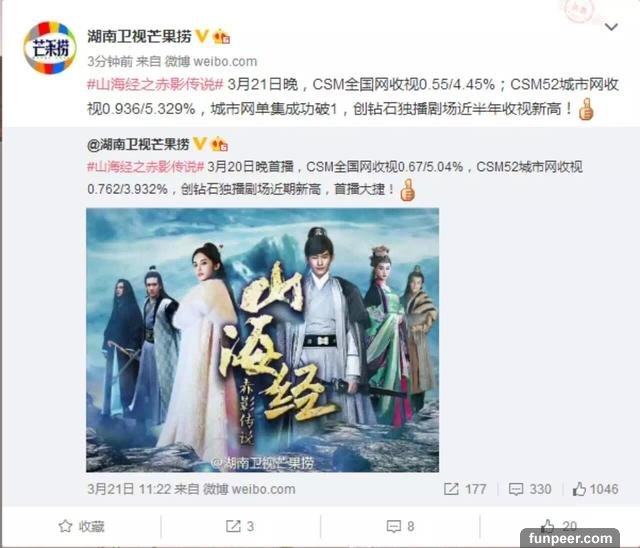
Task: Open the 山海经 drama poster image
Action: [262, 340]
